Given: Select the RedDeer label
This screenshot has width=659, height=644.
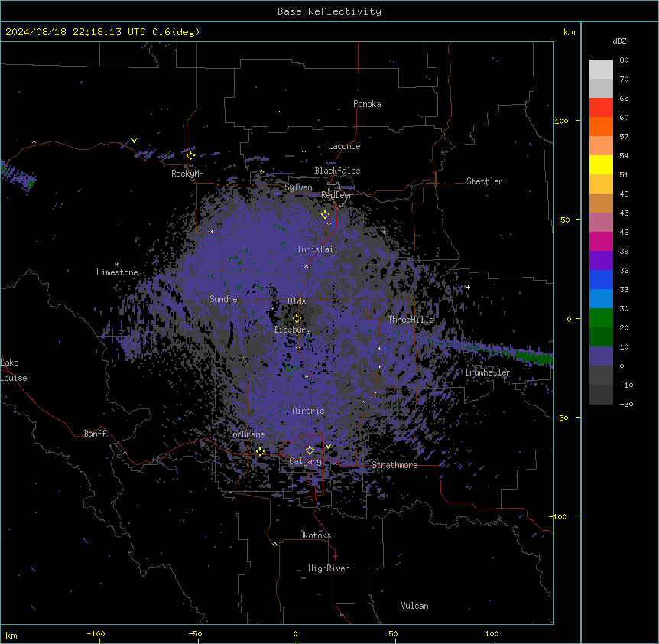Looking at the screenshot, I should point(336,195).
